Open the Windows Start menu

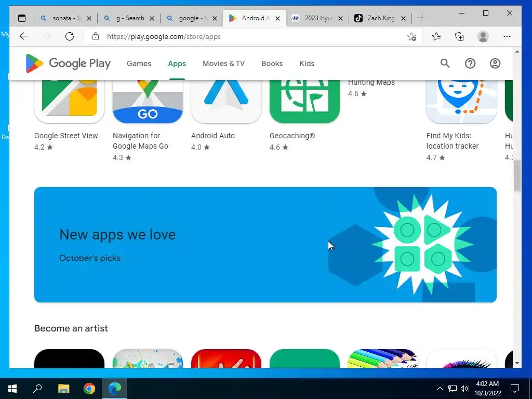(12, 389)
